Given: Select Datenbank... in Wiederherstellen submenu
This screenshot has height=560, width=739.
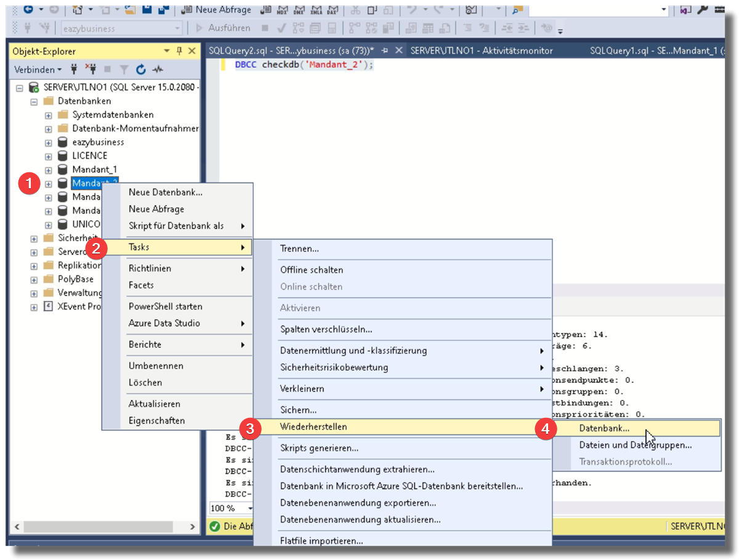Looking at the screenshot, I should [604, 428].
